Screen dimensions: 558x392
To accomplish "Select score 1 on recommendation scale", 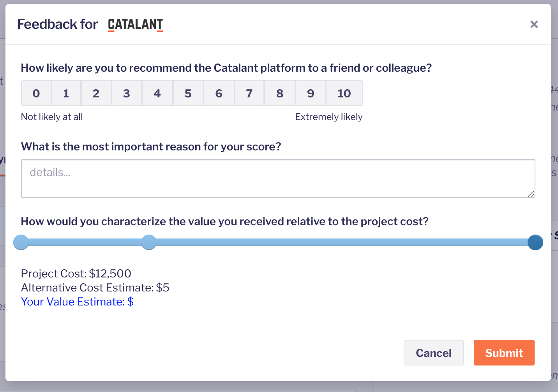I will click(x=66, y=93).
